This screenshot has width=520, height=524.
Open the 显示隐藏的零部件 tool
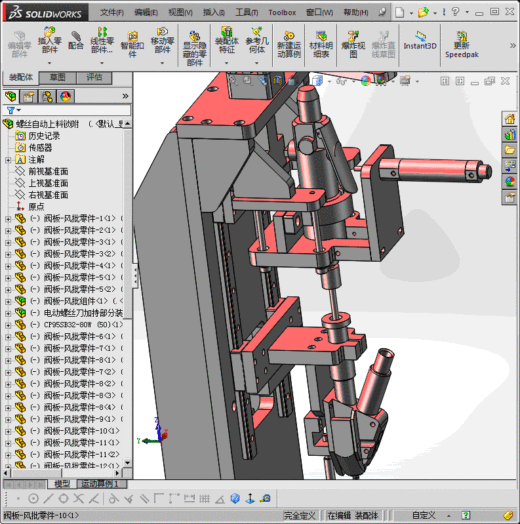[x=194, y=48]
